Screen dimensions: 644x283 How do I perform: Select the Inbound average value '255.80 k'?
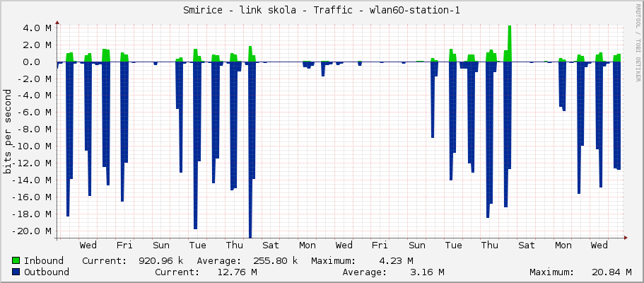pos(276,261)
